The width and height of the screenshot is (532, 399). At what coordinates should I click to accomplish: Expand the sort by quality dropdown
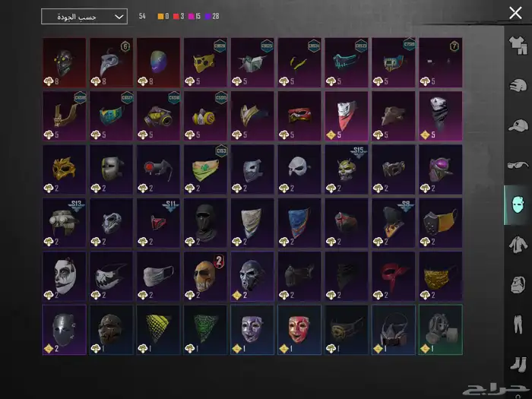coord(84,16)
